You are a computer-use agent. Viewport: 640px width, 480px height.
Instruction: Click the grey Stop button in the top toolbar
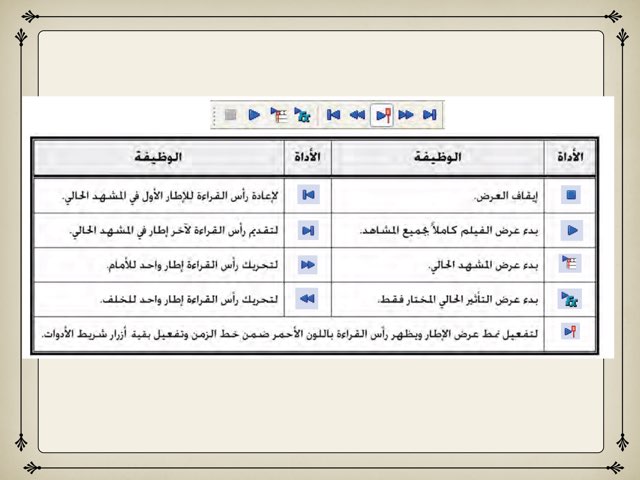(x=231, y=115)
